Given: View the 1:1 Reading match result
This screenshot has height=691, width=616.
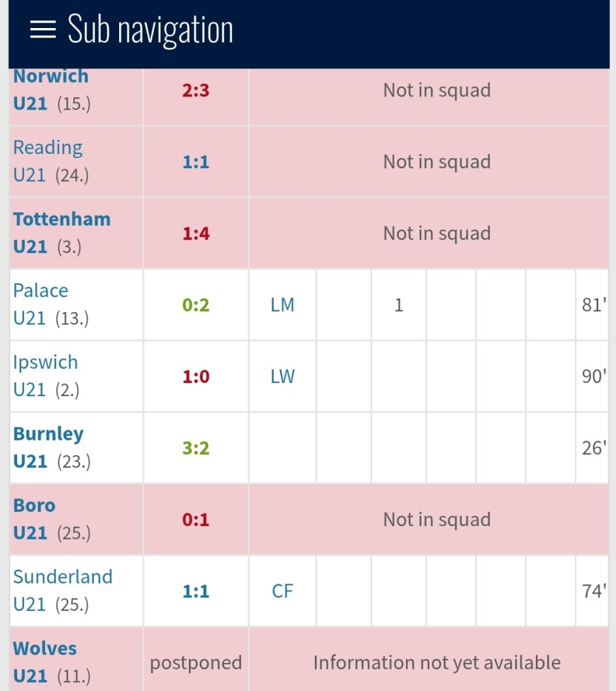Looking at the screenshot, I should click(196, 162).
